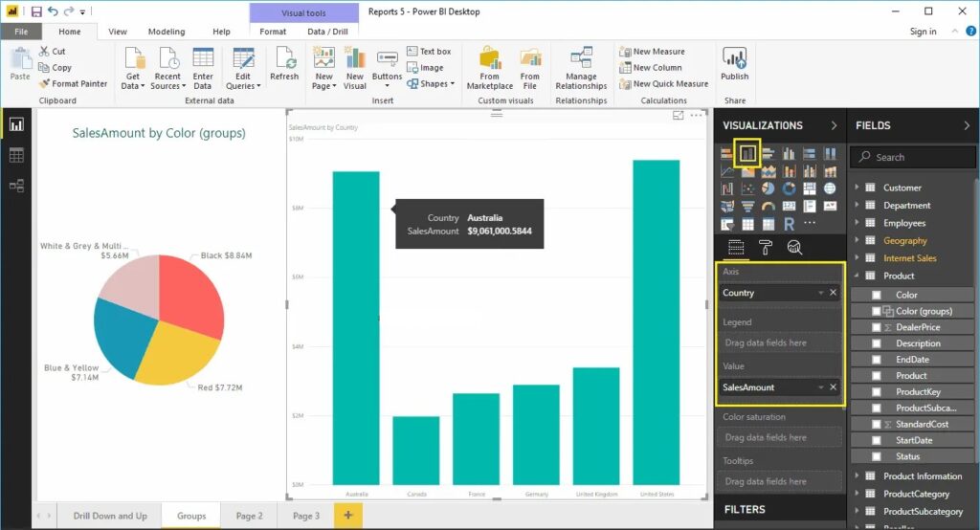Tick the ProductKey field checkbox
Screen dimensions: 980x530
(x=877, y=392)
